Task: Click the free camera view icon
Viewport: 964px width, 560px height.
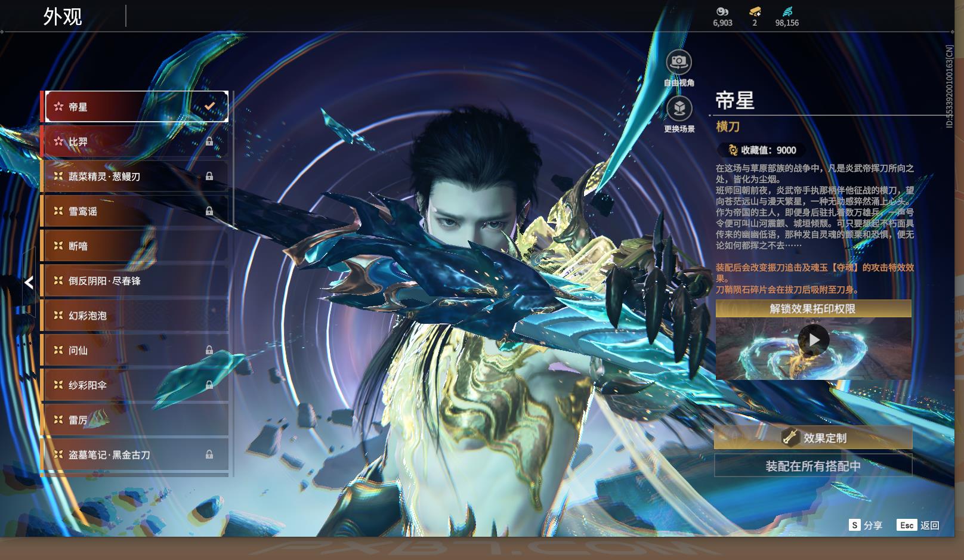Action: 679,62
